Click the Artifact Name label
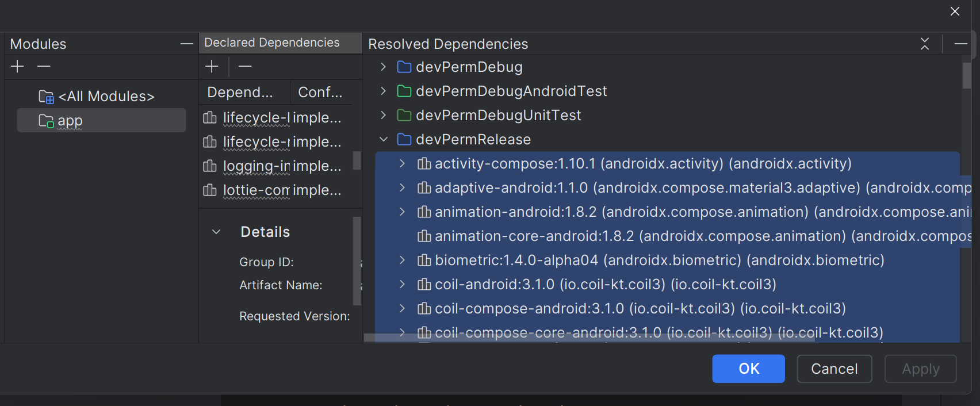Viewport: 980px width, 406px height. coord(281,285)
